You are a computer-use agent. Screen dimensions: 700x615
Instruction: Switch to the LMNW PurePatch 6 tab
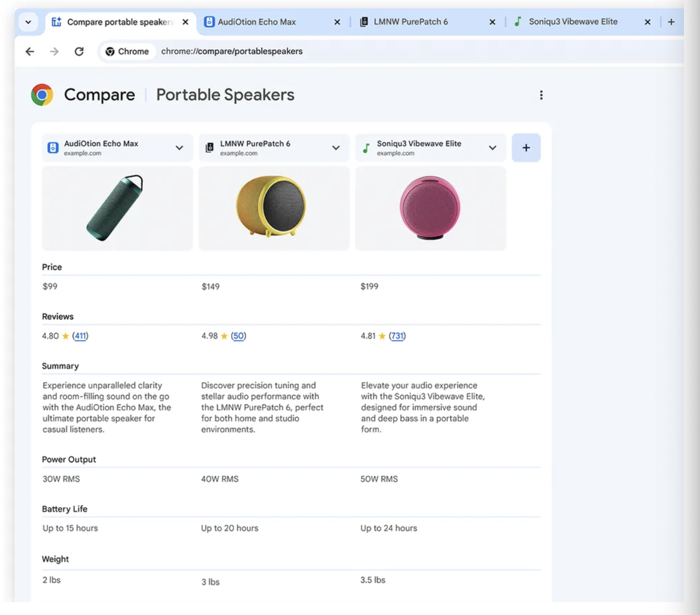411,22
